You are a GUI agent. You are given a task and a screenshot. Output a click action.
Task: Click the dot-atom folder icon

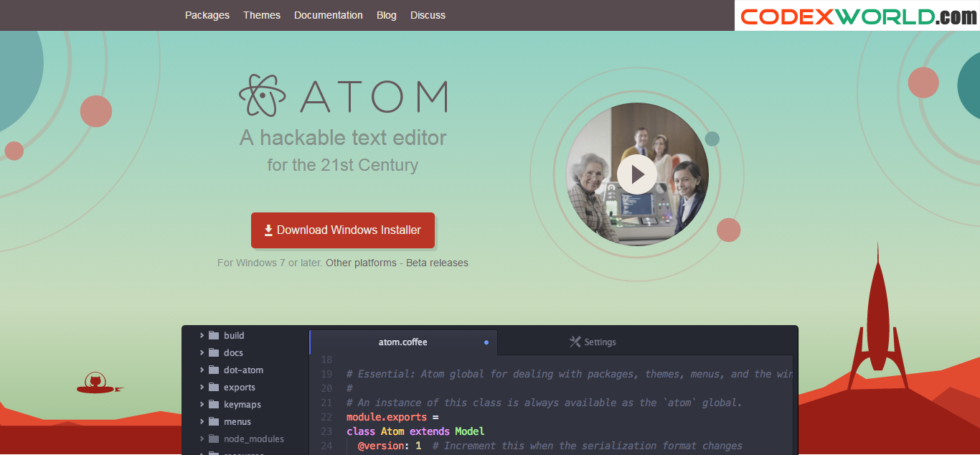(214, 370)
